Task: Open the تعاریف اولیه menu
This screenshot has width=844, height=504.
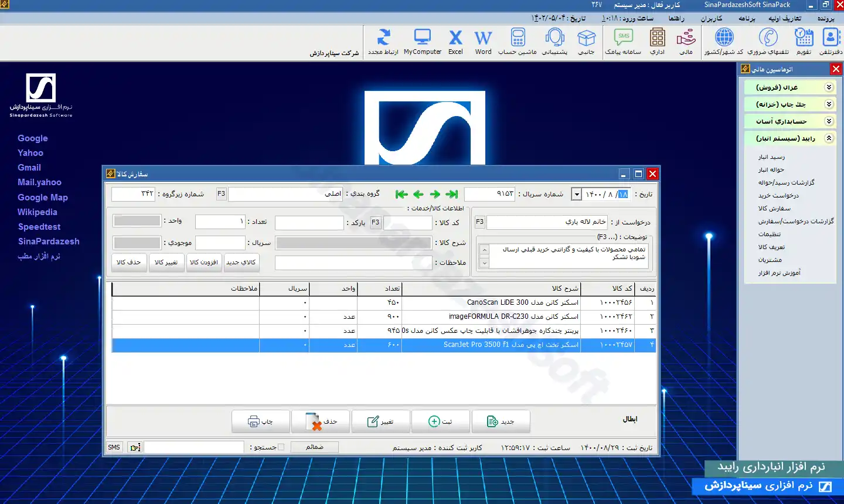Action: tap(785, 19)
